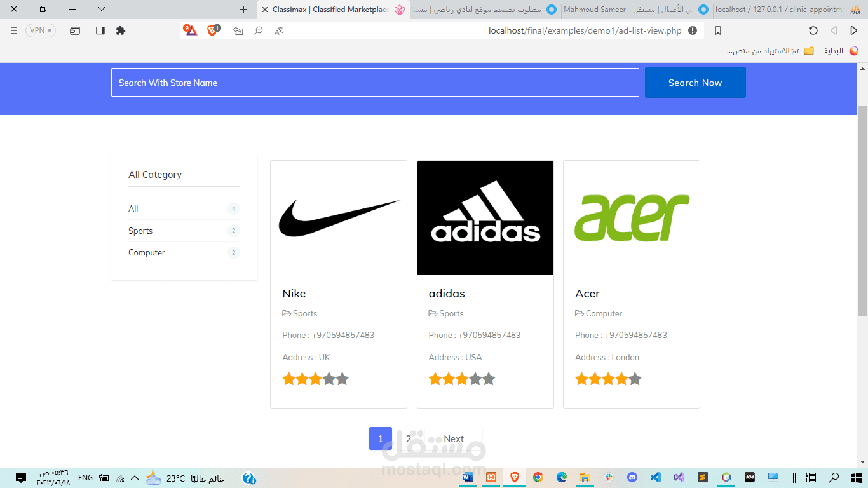Click the translate page icon
Image resolution: width=868 pixels, height=488 pixels.
coord(279,30)
